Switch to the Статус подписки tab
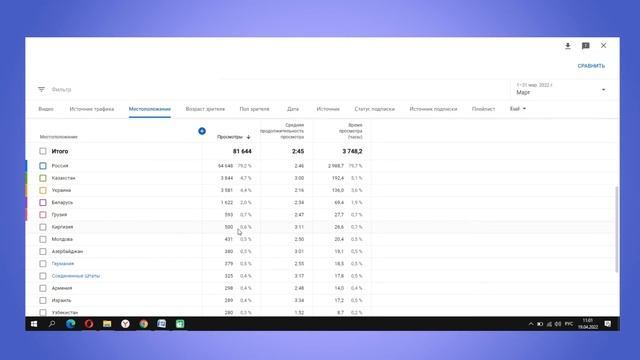This screenshot has height=360, width=640. pos(374,109)
